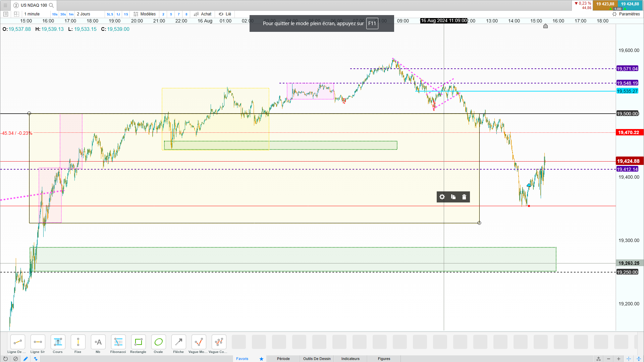Select the Fibonacci drawing tool

coord(118,342)
